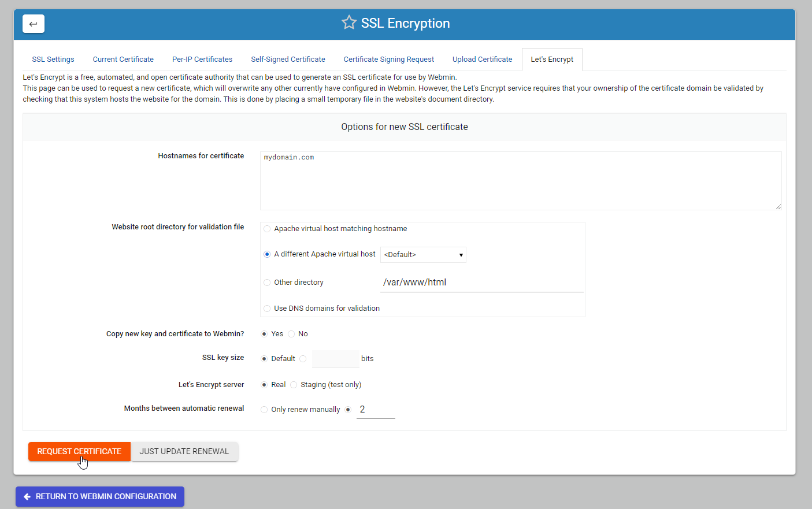
Task: Click arrow icon on Return to Webmin Configuration
Action: click(27, 496)
